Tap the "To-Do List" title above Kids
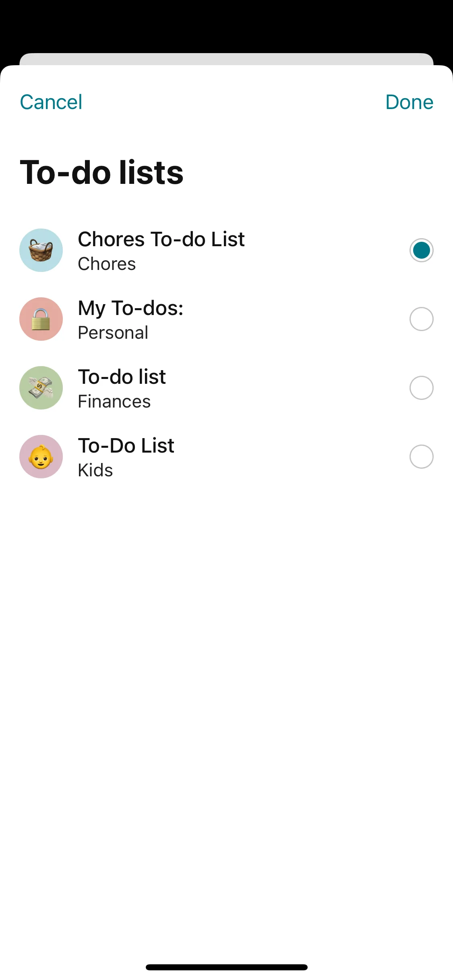Screen dimensions: 453x980 click(x=126, y=446)
